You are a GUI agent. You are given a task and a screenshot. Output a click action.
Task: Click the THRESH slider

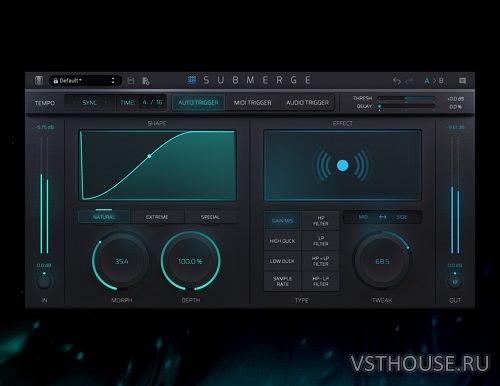[x=406, y=98]
